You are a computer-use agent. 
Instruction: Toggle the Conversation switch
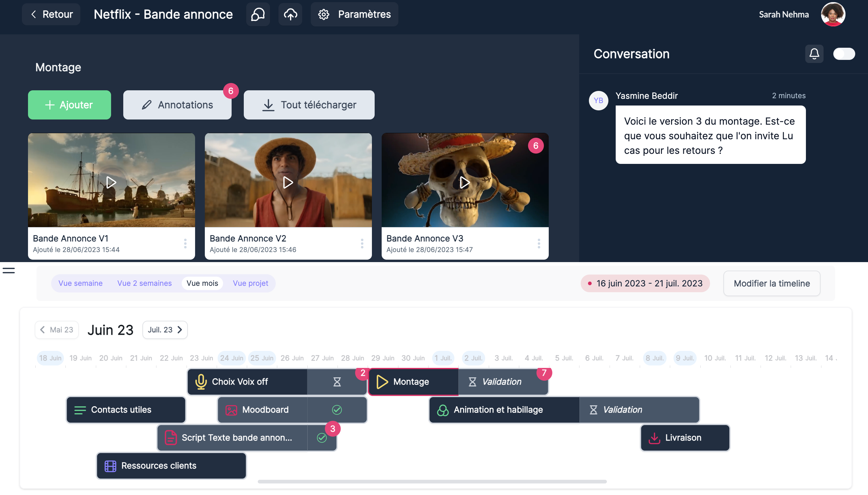pyautogui.click(x=844, y=54)
